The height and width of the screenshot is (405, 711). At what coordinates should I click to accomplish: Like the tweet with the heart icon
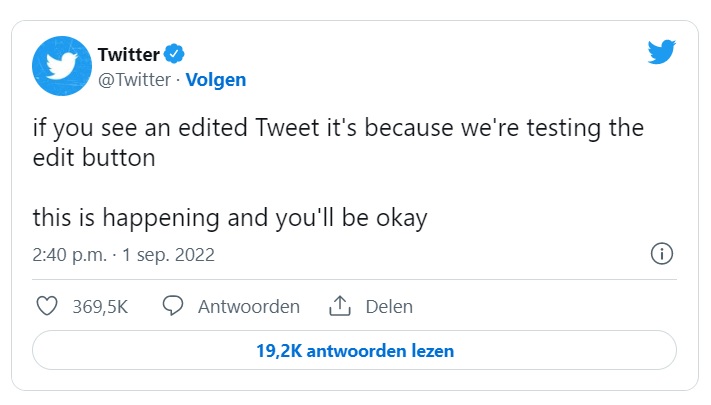point(46,306)
